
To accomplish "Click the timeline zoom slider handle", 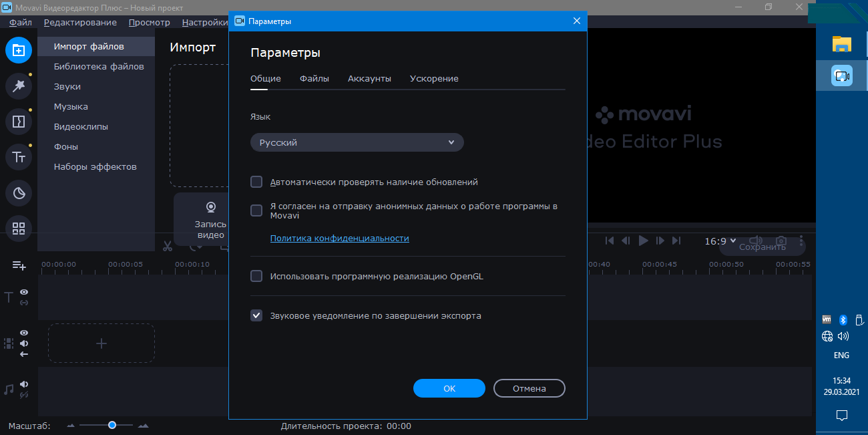I will [x=112, y=425].
